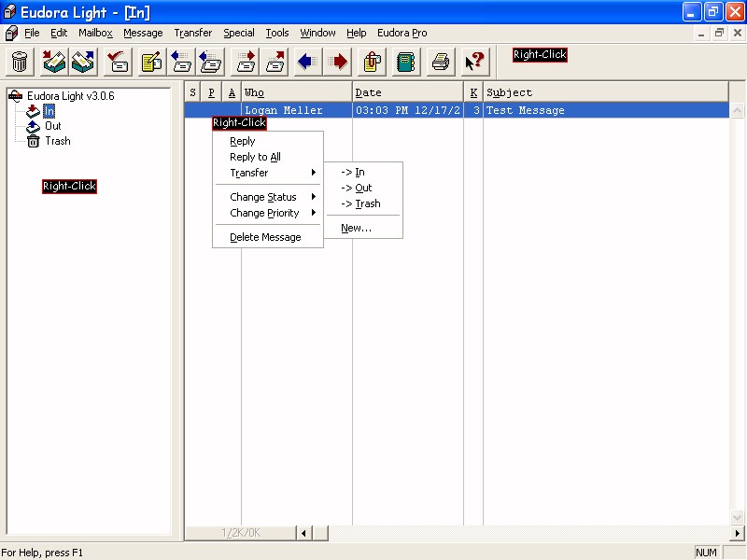Go to next message with red arrow
Image resolution: width=747 pixels, height=560 pixels.
click(x=338, y=62)
